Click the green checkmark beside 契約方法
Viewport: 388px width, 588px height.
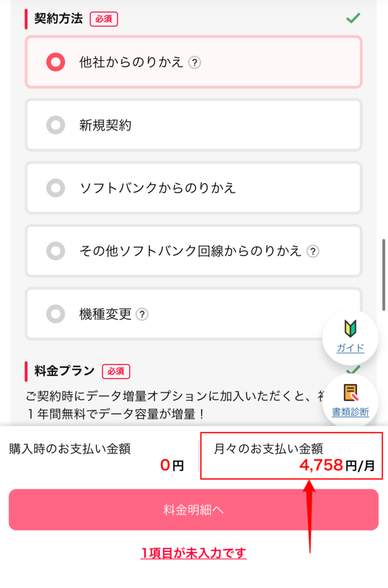354,18
